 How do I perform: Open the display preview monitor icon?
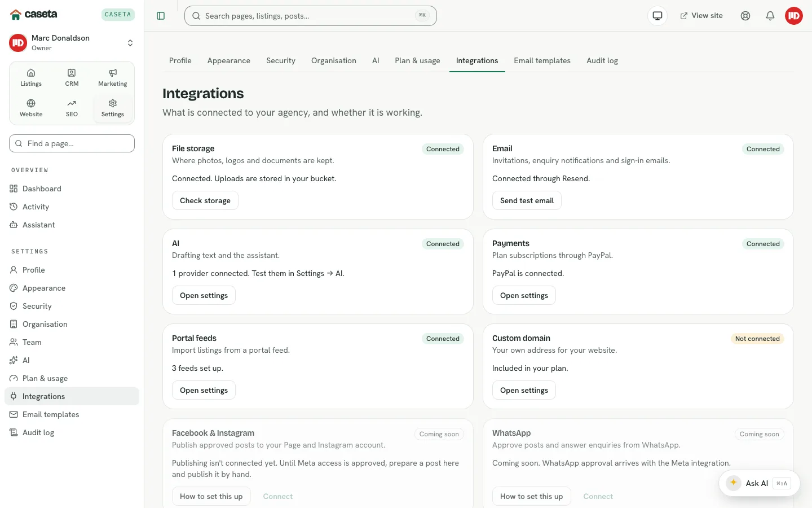(x=657, y=16)
